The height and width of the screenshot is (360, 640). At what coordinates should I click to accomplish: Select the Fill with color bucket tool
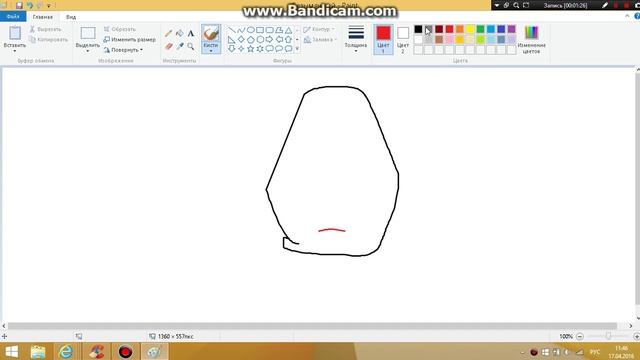[180, 33]
